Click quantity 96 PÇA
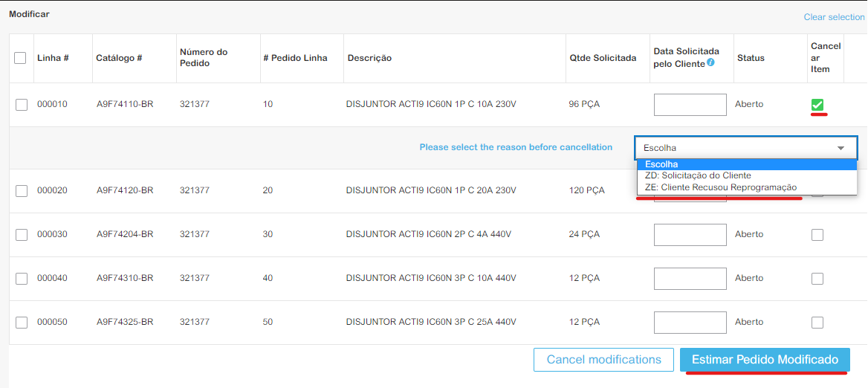Screen dimensions: 868x388 pyautogui.click(x=584, y=104)
